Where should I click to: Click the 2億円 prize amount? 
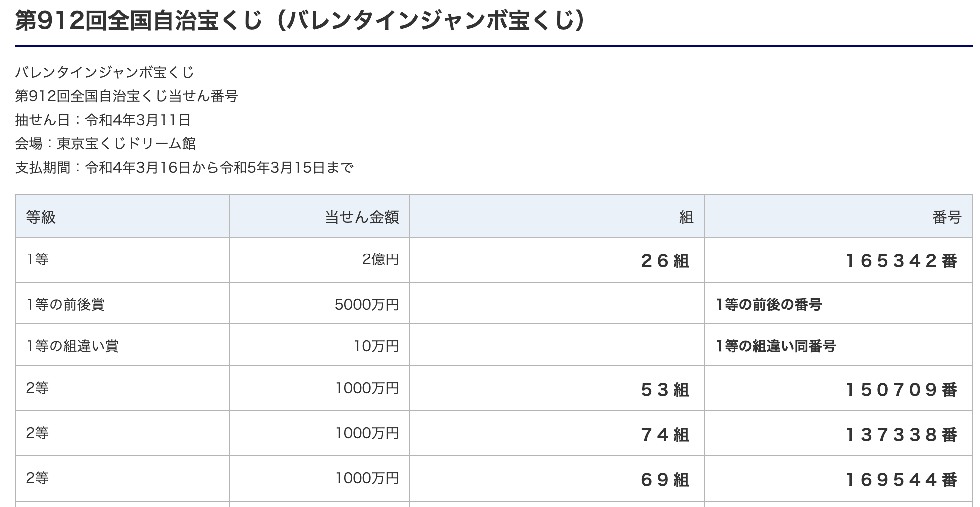380,259
